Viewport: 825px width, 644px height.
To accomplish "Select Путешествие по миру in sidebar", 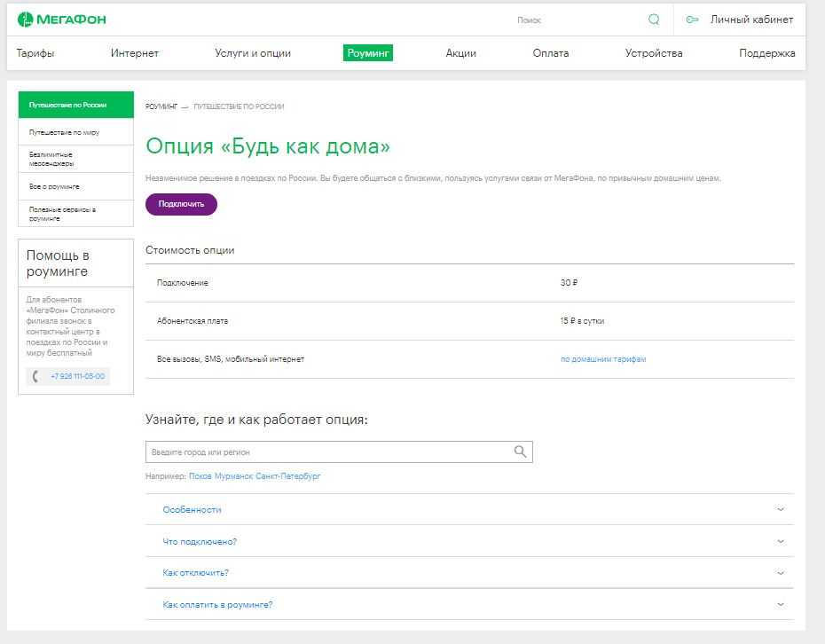I will point(64,132).
